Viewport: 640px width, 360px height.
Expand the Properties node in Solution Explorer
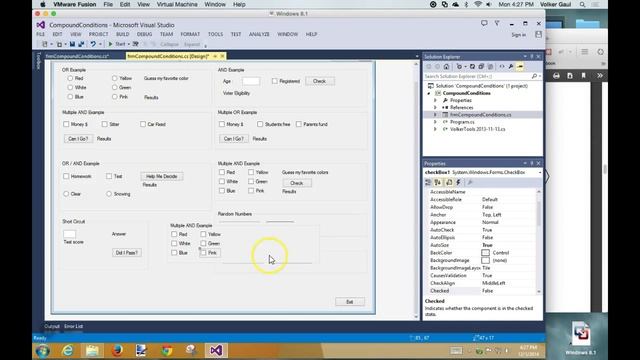pyautogui.click(x=435, y=100)
